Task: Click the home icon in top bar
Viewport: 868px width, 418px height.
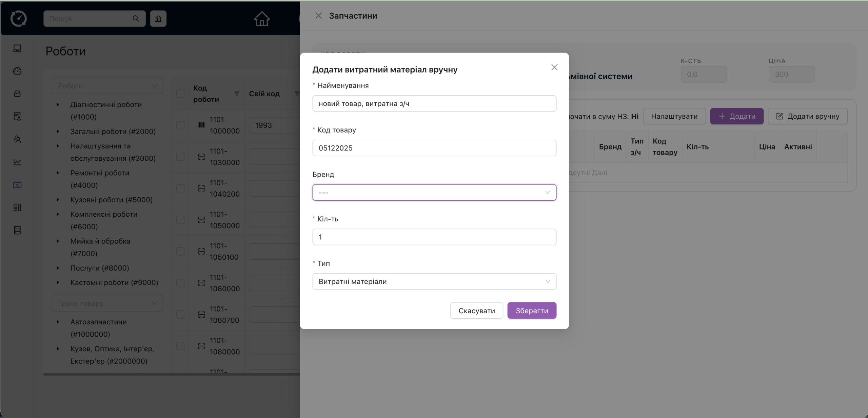Action: [x=262, y=19]
